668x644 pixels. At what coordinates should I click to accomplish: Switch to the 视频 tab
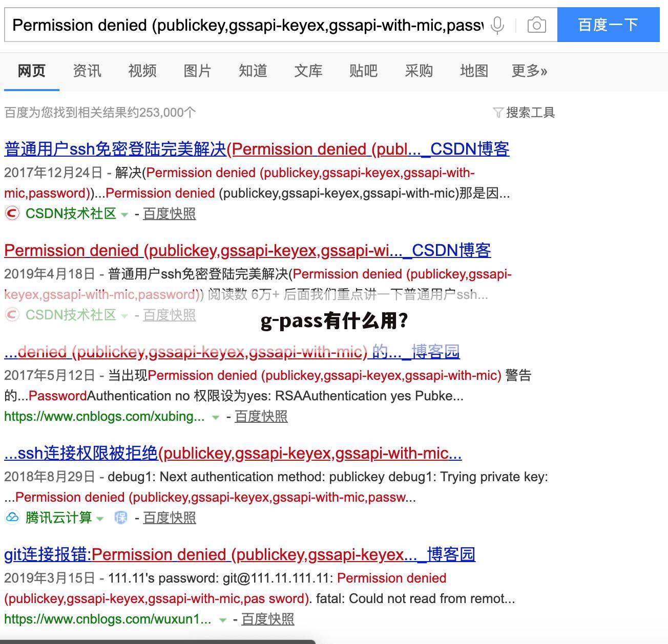(142, 71)
